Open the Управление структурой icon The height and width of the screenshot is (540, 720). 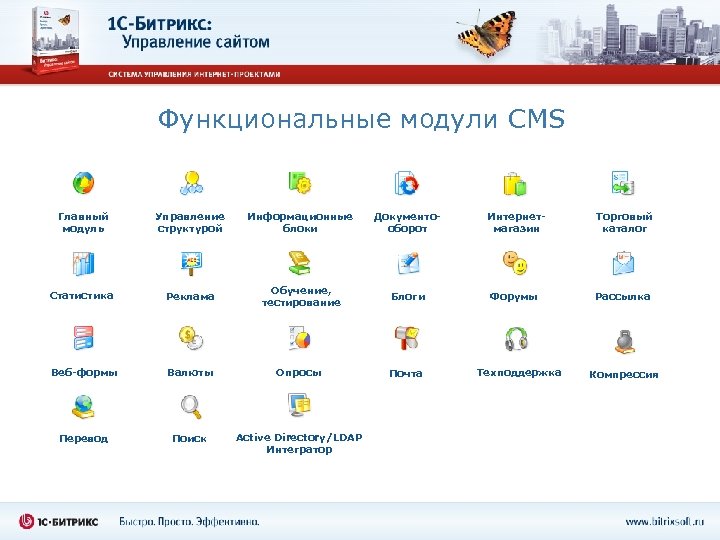(191, 183)
